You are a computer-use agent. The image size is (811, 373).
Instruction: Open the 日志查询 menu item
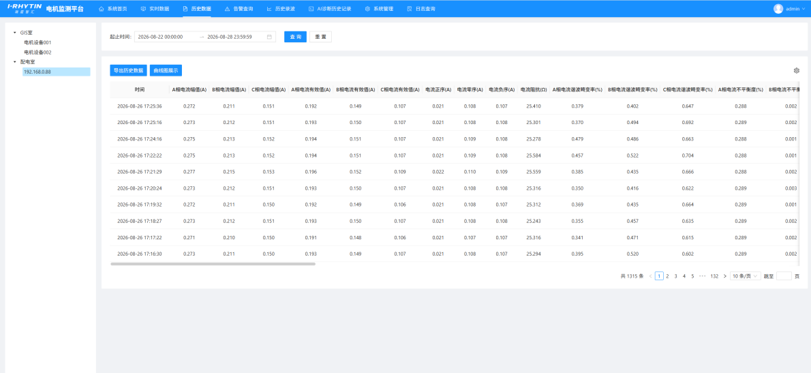tap(421, 9)
